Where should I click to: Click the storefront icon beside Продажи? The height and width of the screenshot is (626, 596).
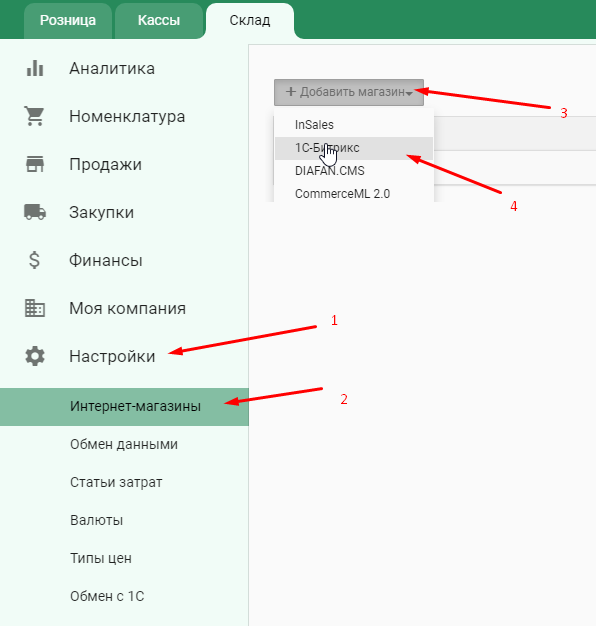click(x=35, y=164)
